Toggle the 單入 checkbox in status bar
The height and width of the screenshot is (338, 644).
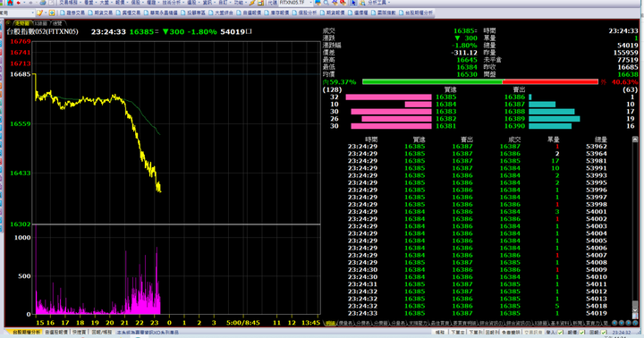click(560, 333)
